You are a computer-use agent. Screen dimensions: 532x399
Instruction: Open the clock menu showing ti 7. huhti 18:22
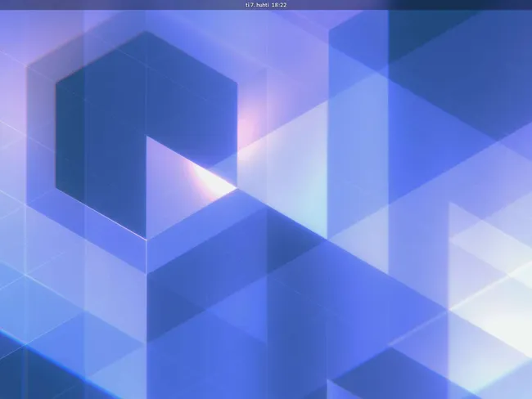coord(266,5)
